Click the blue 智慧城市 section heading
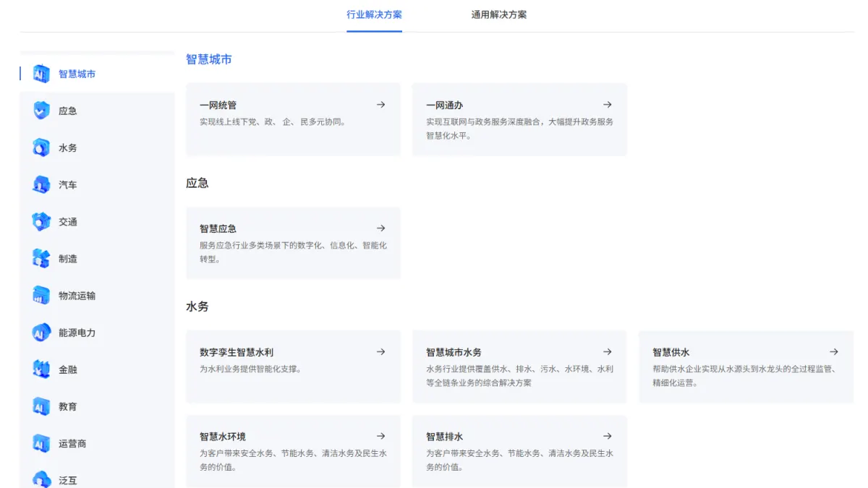The width and height of the screenshot is (868, 488). click(x=209, y=59)
